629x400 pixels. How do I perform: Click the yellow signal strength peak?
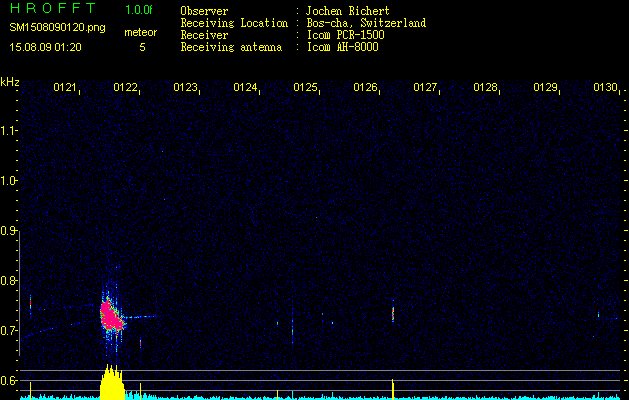112,382
